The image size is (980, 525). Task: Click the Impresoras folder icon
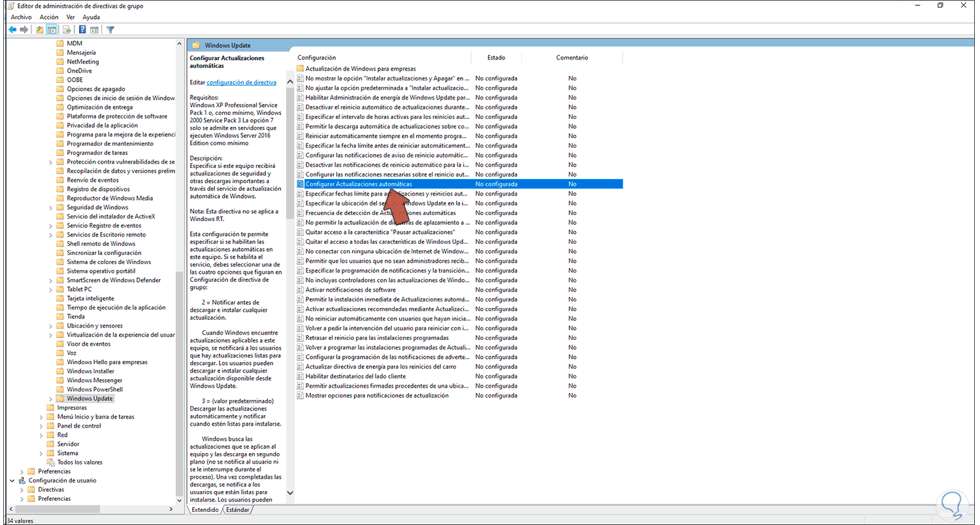(x=50, y=407)
